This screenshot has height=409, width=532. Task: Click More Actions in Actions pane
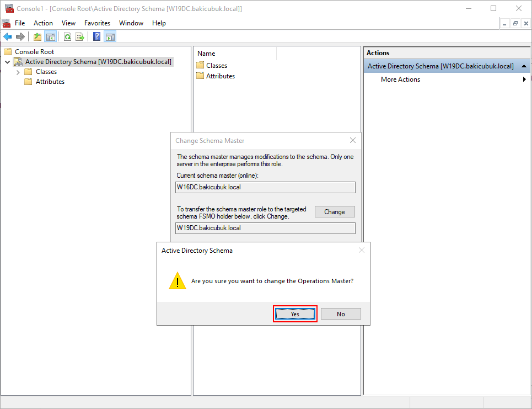coord(400,79)
